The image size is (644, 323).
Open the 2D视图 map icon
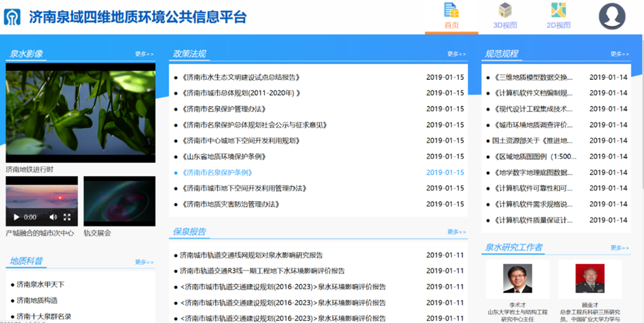[x=558, y=11]
